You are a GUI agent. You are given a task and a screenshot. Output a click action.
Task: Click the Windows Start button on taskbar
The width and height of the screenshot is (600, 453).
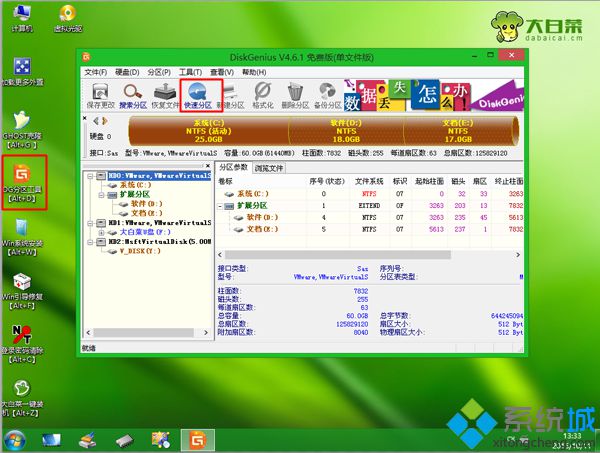click(x=15, y=439)
